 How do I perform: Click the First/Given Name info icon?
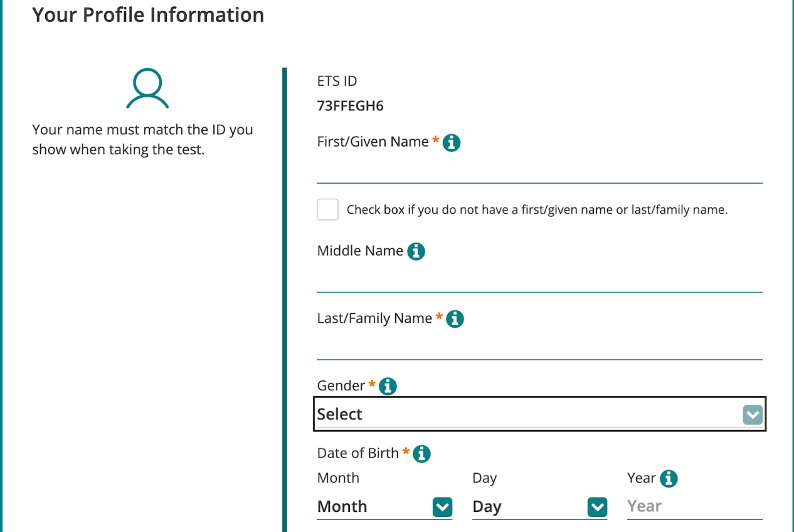(x=452, y=143)
